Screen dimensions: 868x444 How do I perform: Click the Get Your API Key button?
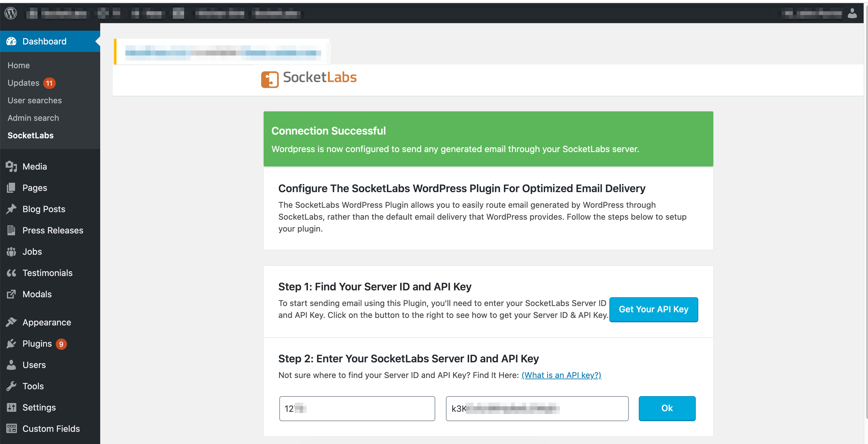point(654,309)
